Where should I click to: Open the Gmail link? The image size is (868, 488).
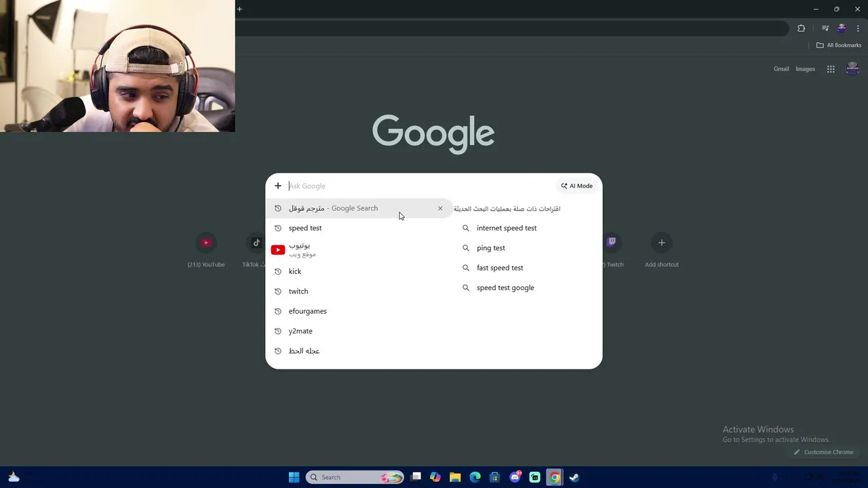point(781,69)
